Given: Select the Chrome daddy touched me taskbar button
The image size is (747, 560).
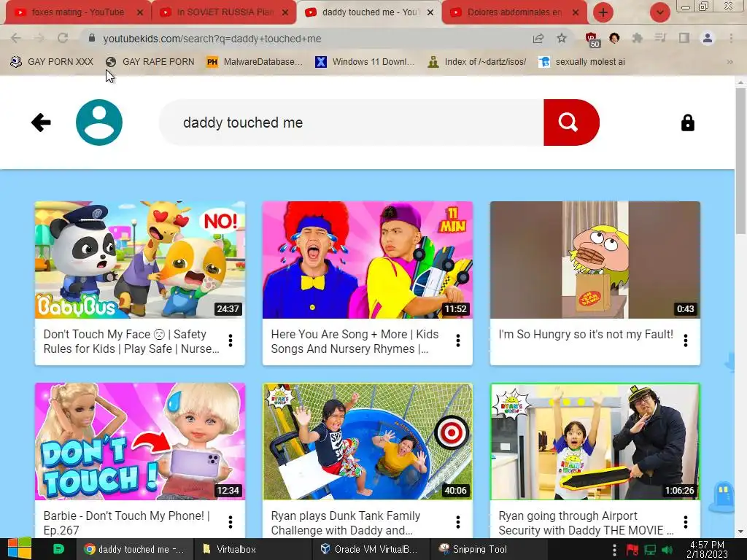Looking at the screenshot, I should pyautogui.click(x=135, y=549).
